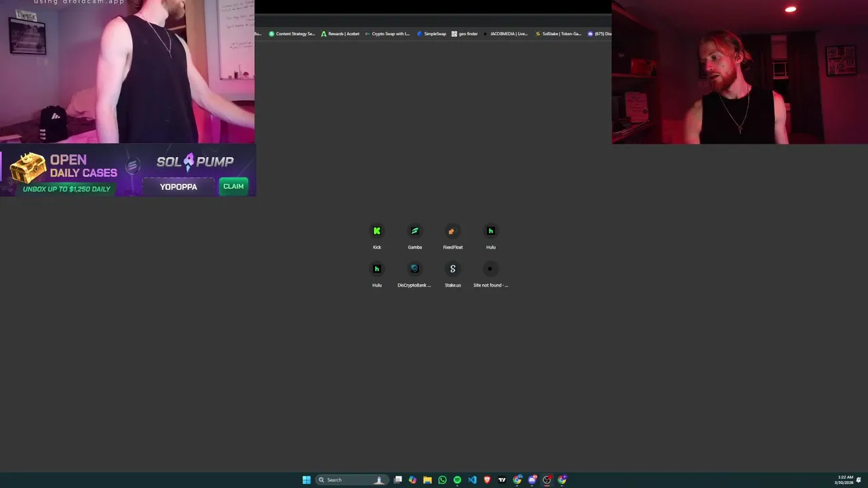Click the 'Open Daily Cases' banner text

point(83,166)
